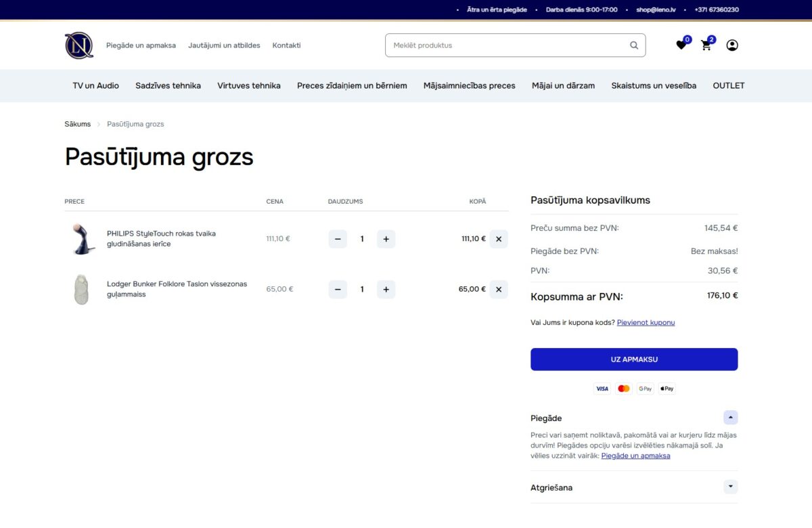Image resolution: width=812 pixels, height=528 pixels.
Task: Select the Visa payment icon
Action: pyautogui.click(x=602, y=388)
